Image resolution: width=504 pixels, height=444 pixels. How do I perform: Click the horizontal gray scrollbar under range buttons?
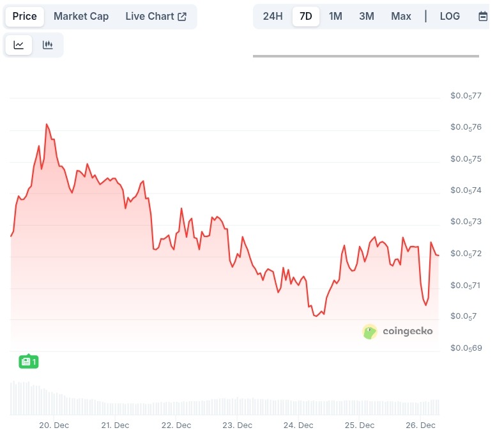click(365, 56)
